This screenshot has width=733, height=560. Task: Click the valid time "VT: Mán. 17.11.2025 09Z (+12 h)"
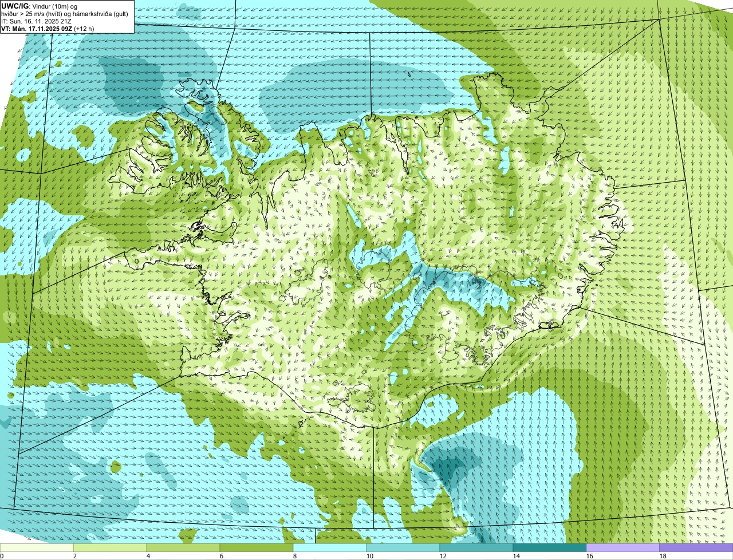point(48,28)
